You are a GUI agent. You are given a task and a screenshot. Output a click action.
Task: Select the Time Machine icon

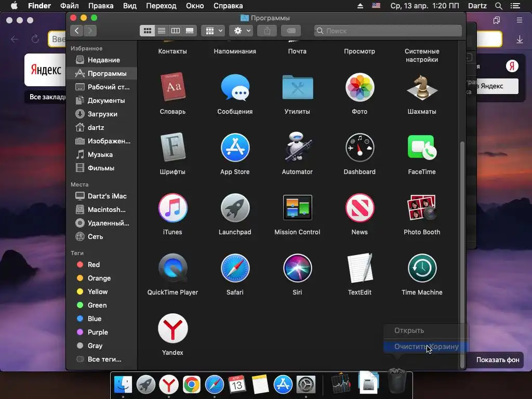(422, 268)
